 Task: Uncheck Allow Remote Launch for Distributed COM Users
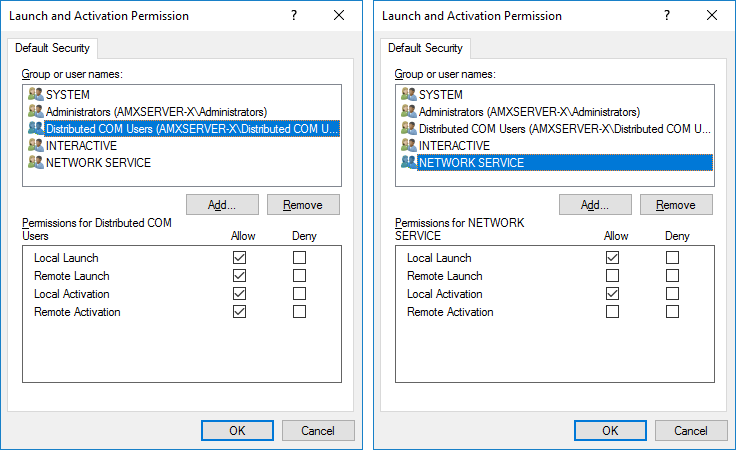click(238, 276)
